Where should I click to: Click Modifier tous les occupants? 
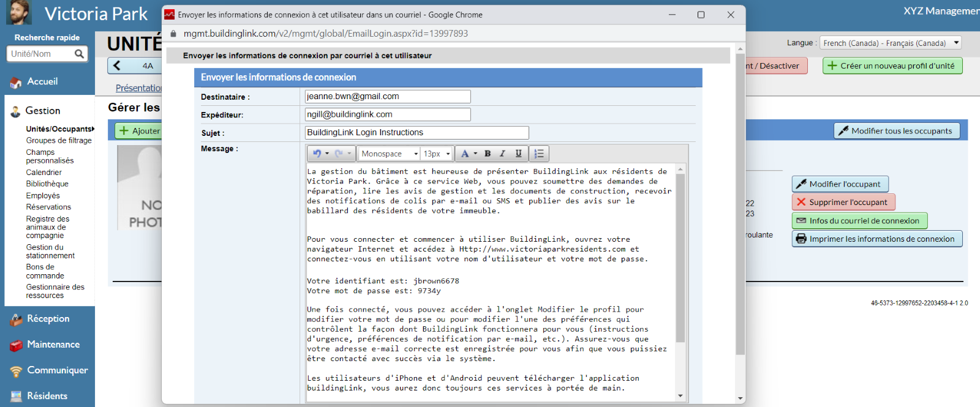click(x=896, y=131)
